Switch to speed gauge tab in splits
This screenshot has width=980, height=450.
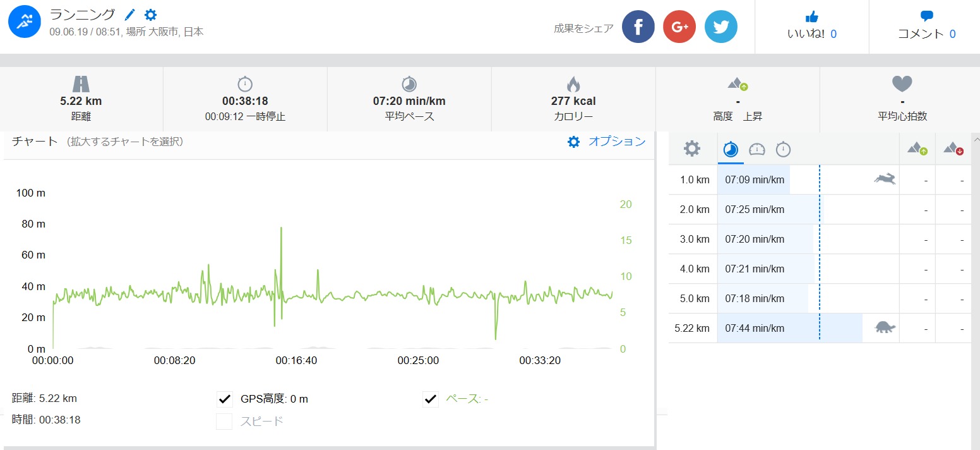[x=756, y=150]
